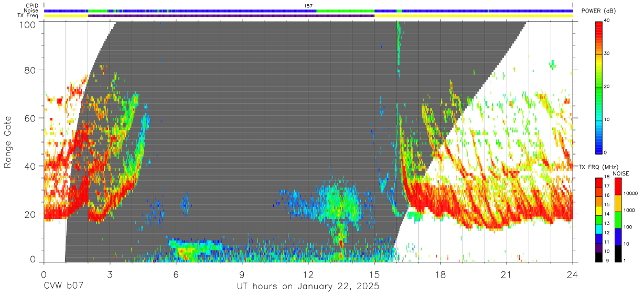Select the 80 tick on the Range Gate axis
644x297 pixels.
(29, 70)
